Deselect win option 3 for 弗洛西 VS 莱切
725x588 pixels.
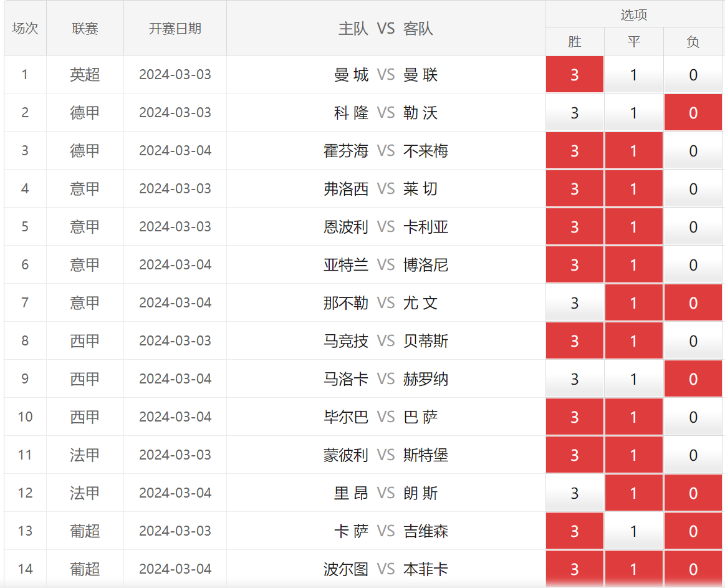coord(574,189)
